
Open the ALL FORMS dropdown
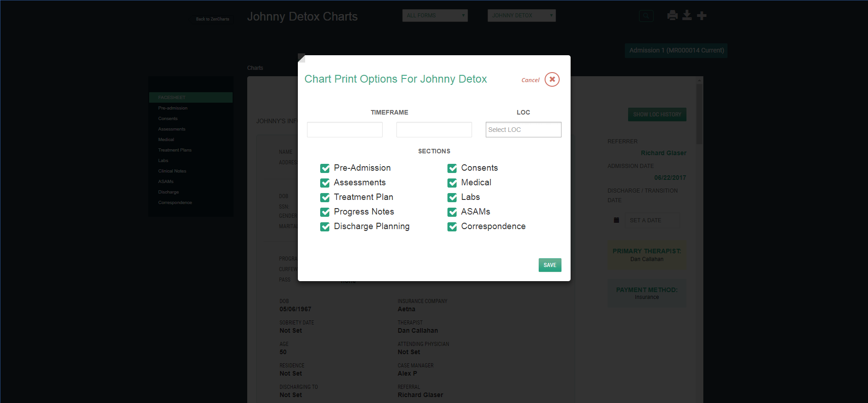click(x=435, y=16)
